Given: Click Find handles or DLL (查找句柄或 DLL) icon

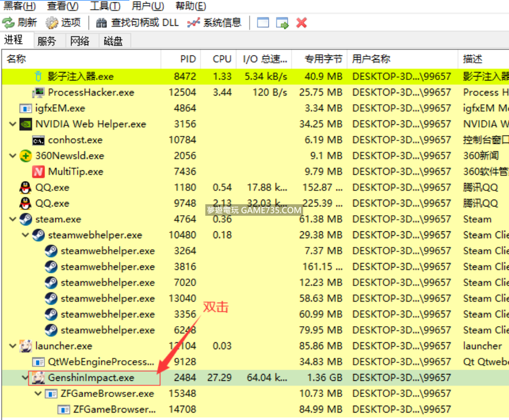Looking at the screenshot, I should (101, 23).
